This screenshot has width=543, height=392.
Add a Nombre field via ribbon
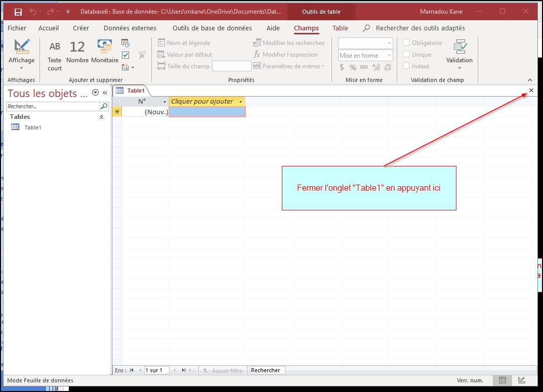pyautogui.click(x=77, y=52)
